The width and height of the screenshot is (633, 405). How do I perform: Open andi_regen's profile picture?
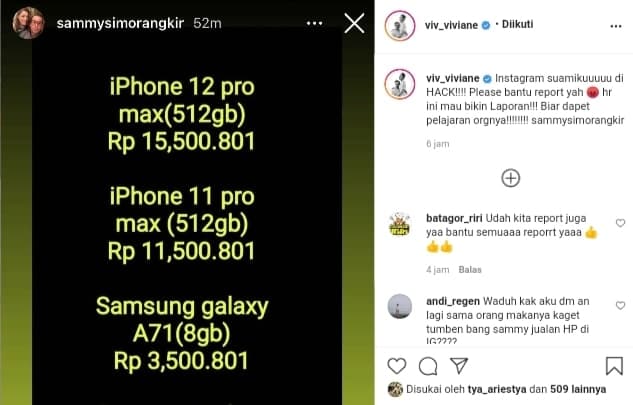pyautogui.click(x=400, y=306)
